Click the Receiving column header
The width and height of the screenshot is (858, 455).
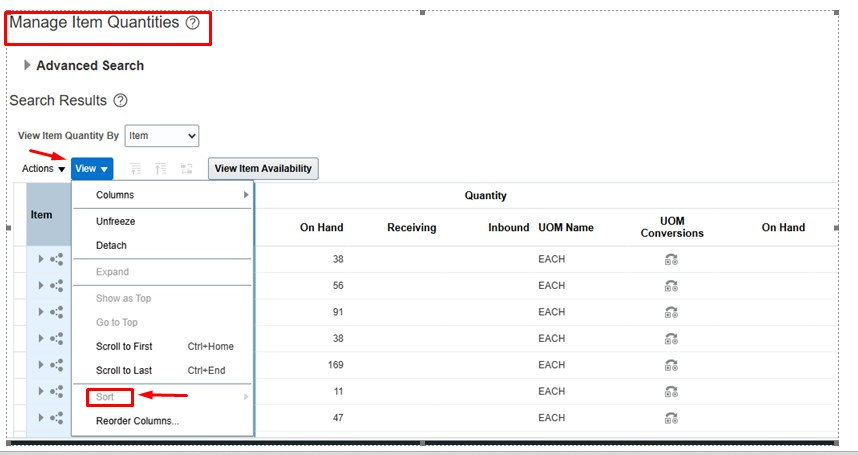[411, 228]
